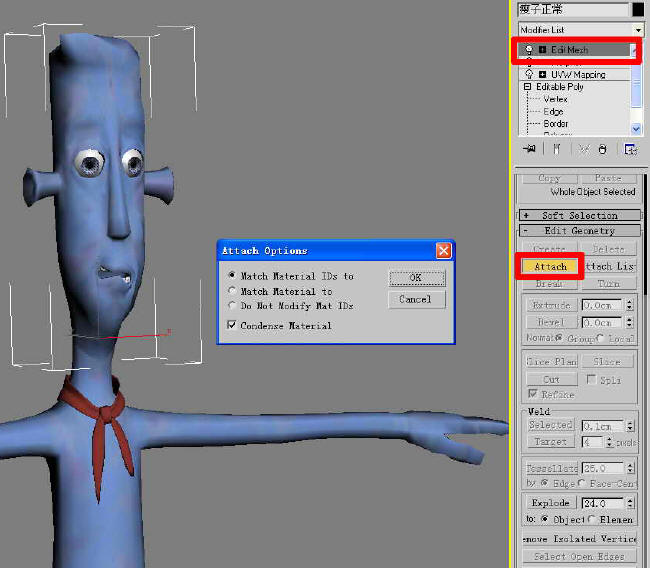Image resolution: width=650 pixels, height=568 pixels.
Task: Click Make Unique icon under modifier stack
Action: (x=584, y=149)
